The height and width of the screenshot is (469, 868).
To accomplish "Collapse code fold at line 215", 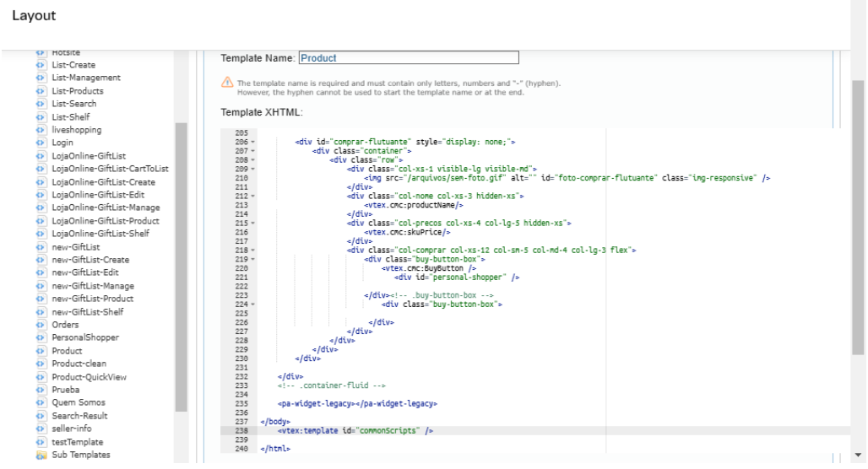I will tap(253, 224).
